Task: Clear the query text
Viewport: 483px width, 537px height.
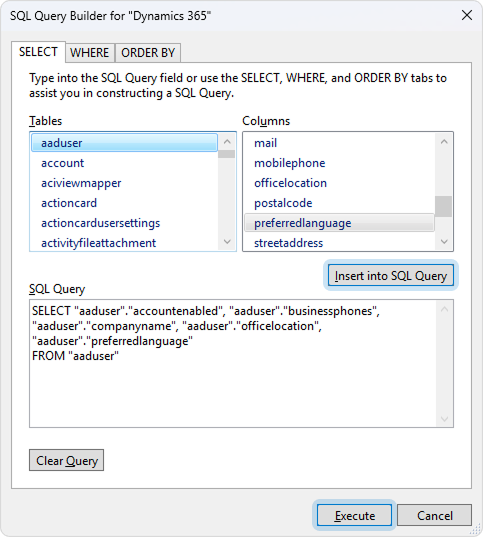Action: [66, 460]
